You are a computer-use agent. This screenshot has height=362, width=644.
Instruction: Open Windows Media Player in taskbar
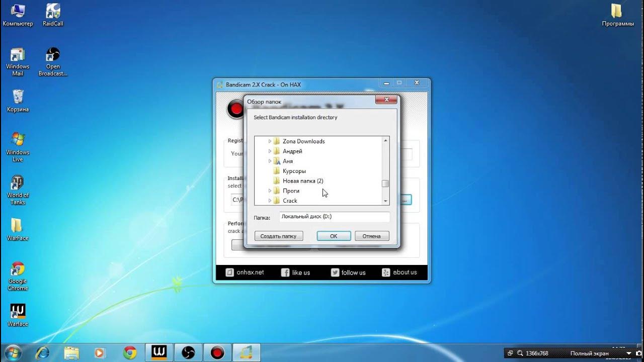tap(100, 353)
